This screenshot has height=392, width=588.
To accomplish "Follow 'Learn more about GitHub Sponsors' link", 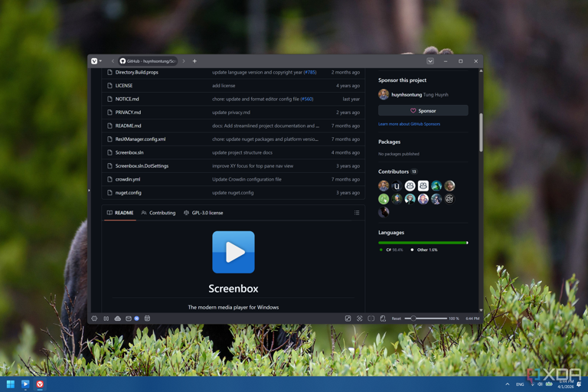I will pyautogui.click(x=409, y=124).
